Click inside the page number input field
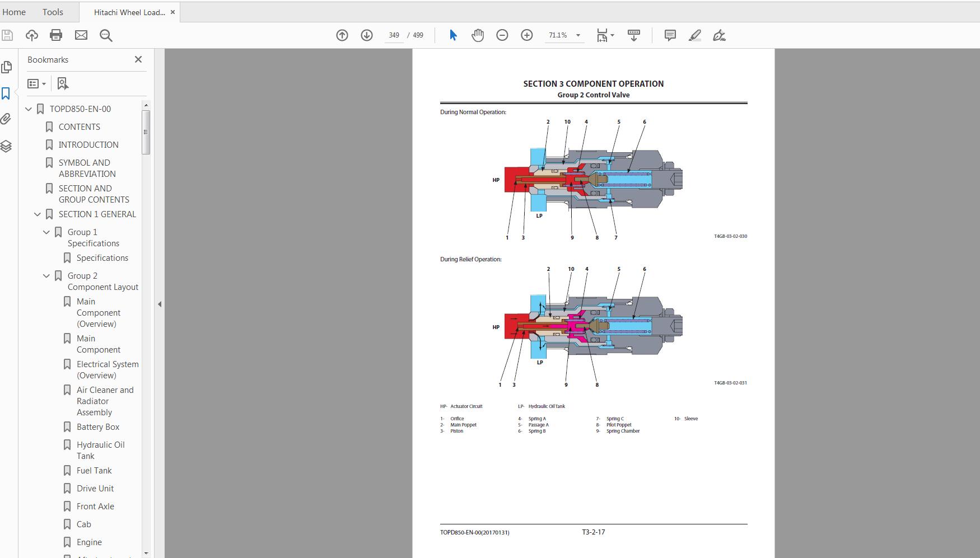The image size is (980, 558). (394, 35)
